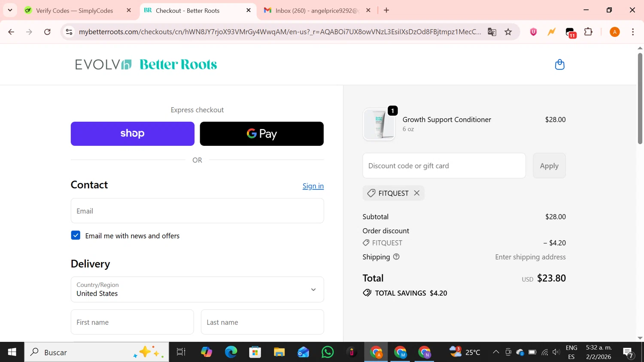Bookmark this page with the star icon
The width and height of the screenshot is (644, 362).
[x=508, y=32]
